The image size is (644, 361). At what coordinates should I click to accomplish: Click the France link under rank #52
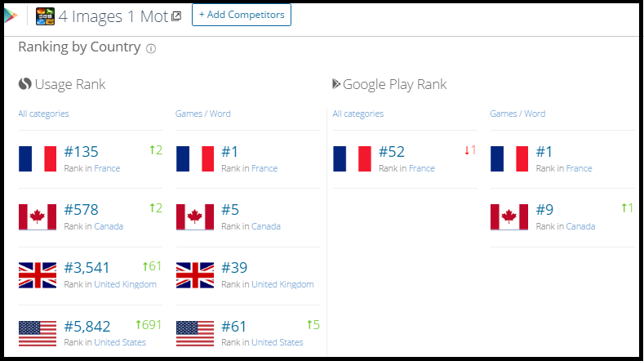click(x=421, y=168)
